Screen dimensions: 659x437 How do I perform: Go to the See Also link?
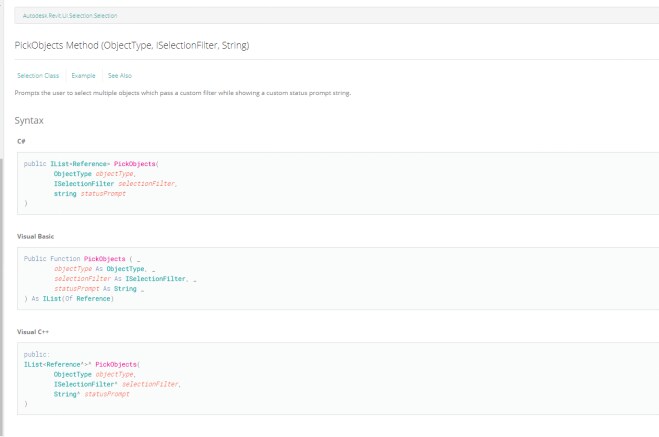pos(119,75)
